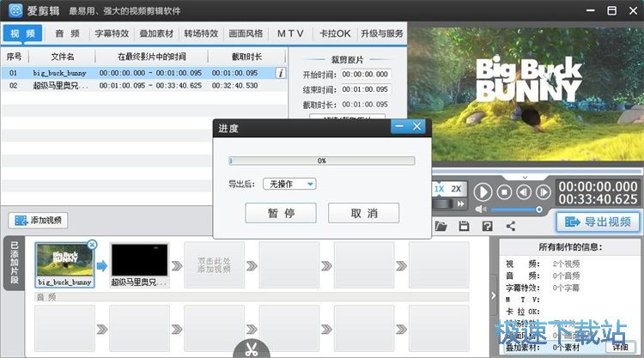Stop the preview playback

(x=504, y=192)
